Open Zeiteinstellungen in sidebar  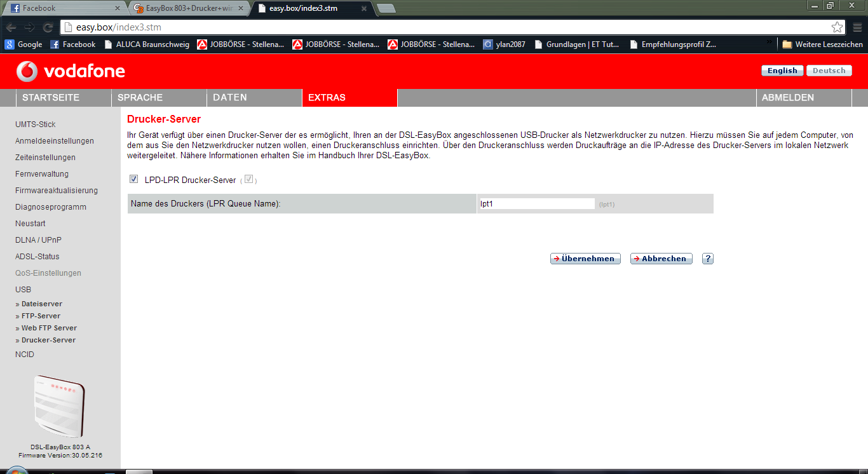pyautogui.click(x=45, y=158)
